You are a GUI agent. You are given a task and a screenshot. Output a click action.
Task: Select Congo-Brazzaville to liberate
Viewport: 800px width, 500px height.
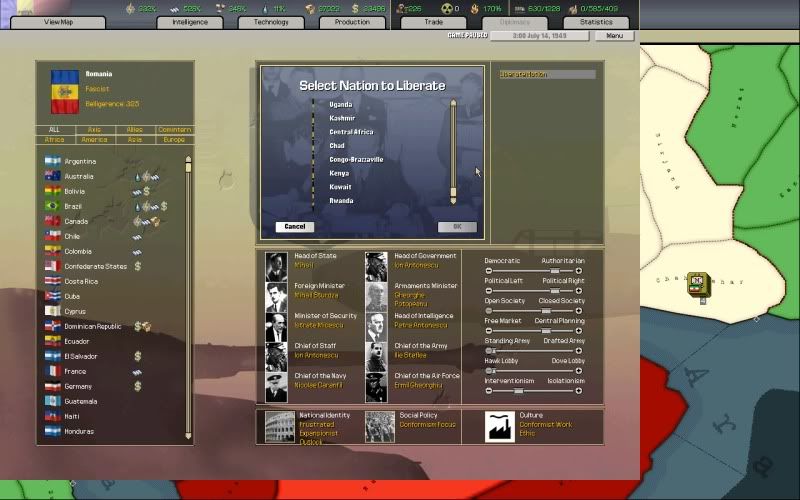pos(356,159)
